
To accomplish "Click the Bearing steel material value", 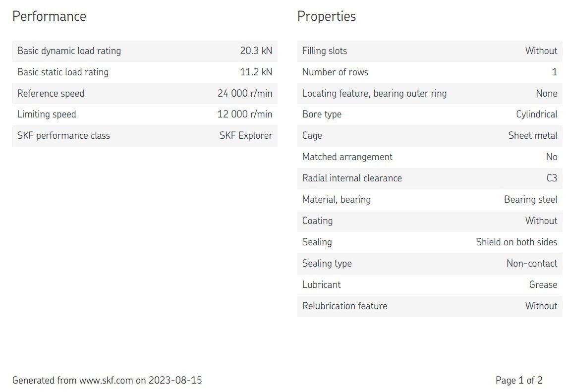I will click(x=531, y=200).
